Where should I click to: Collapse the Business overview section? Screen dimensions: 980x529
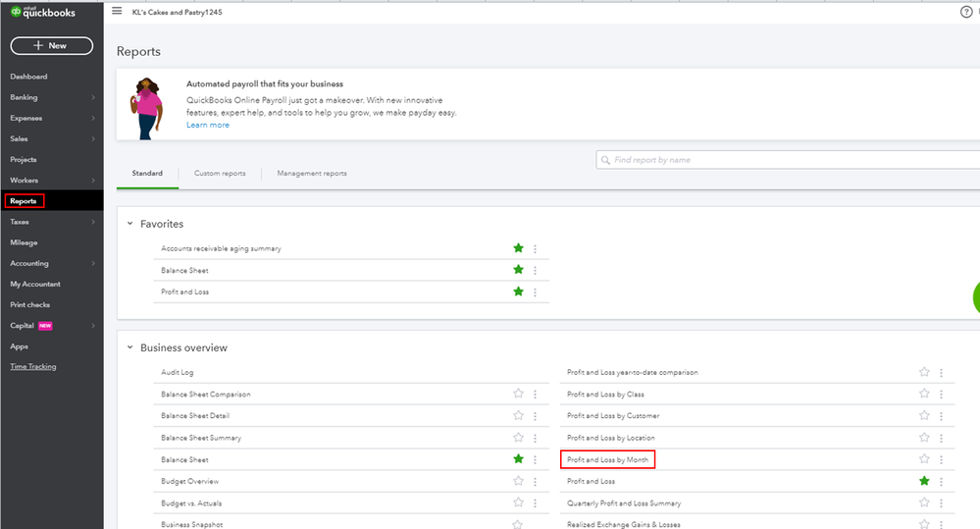(129, 347)
